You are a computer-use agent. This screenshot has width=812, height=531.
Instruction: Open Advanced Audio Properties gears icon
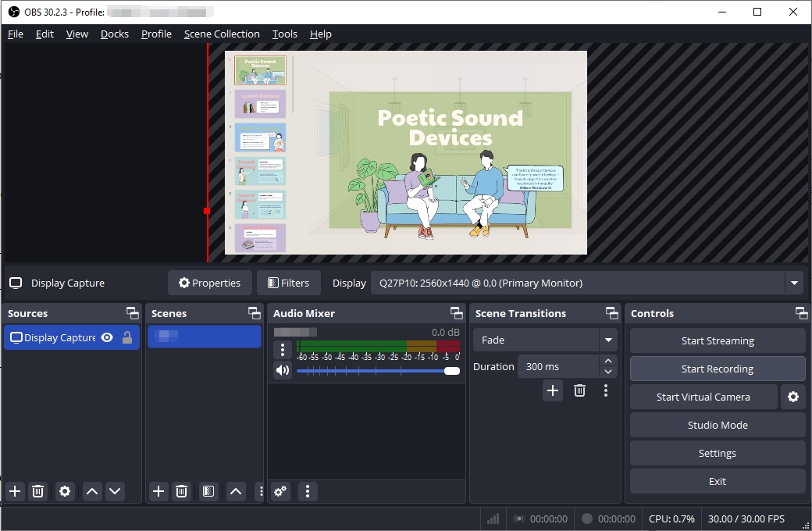pos(280,491)
